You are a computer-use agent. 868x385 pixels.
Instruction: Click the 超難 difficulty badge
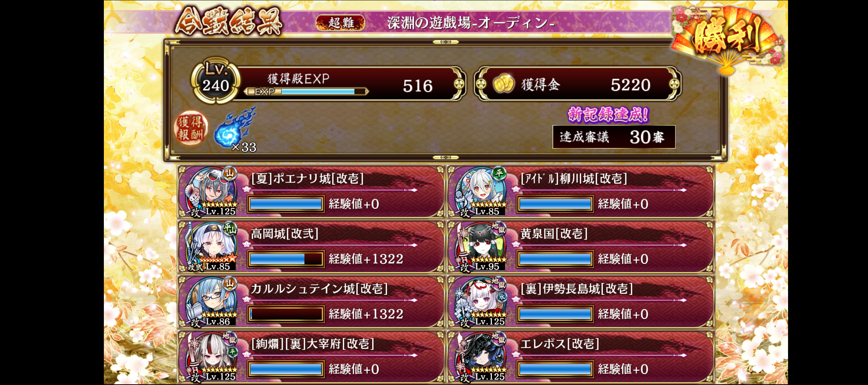pyautogui.click(x=340, y=23)
